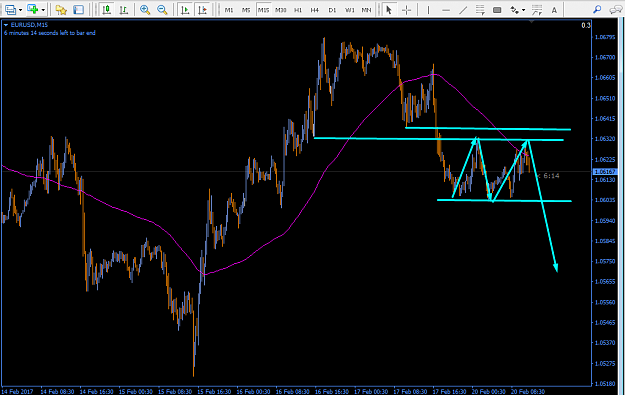Click price scale value 1.06795
The width and height of the screenshot is (625, 395).
[605, 37]
